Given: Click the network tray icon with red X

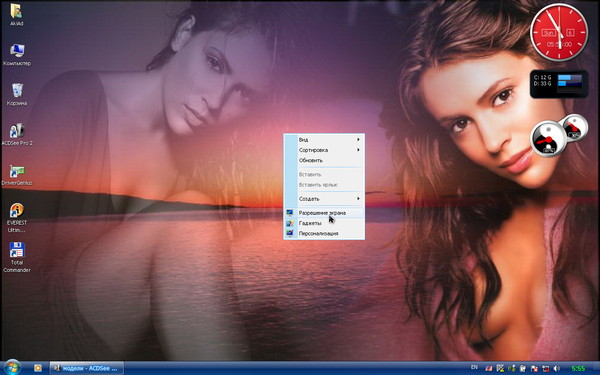Looking at the screenshot, I should [x=546, y=368].
